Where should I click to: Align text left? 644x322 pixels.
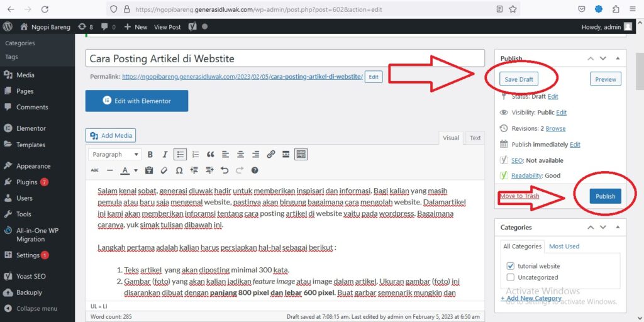[225, 155]
